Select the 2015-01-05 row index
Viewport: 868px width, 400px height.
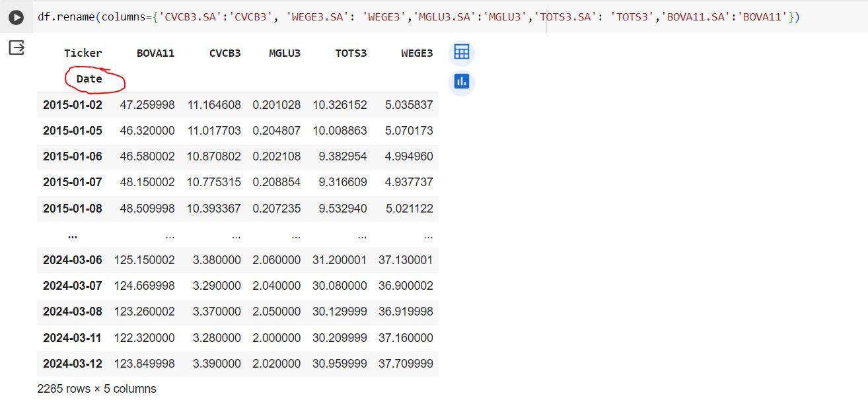[73, 131]
